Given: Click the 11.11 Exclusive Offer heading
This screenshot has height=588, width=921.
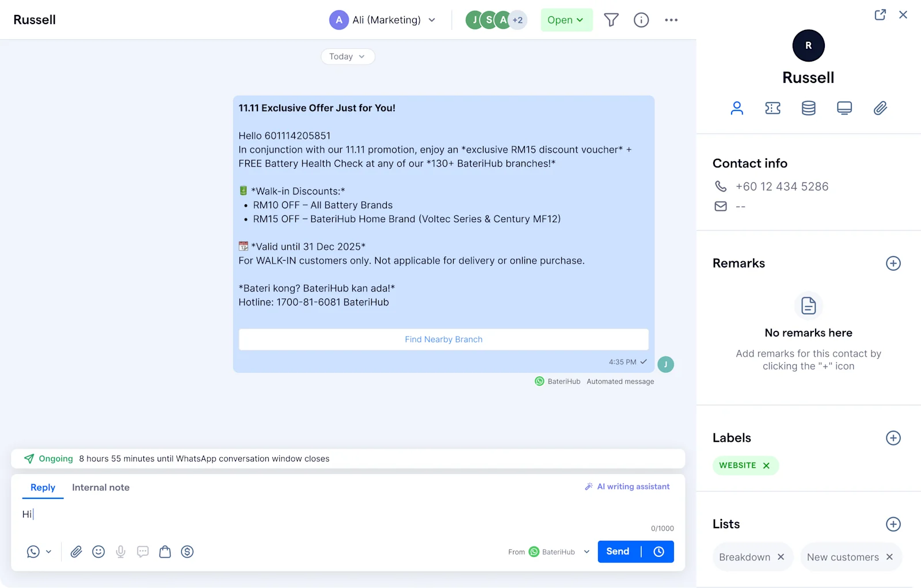Looking at the screenshot, I should click(317, 108).
